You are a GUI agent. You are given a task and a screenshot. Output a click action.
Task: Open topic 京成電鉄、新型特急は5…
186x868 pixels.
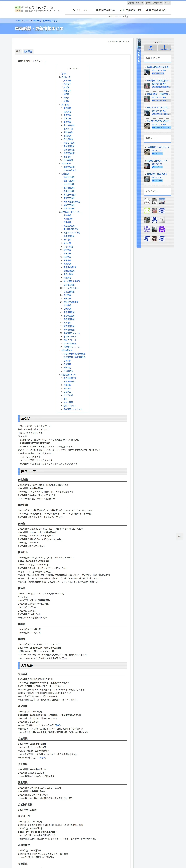(x=159, y=81)
